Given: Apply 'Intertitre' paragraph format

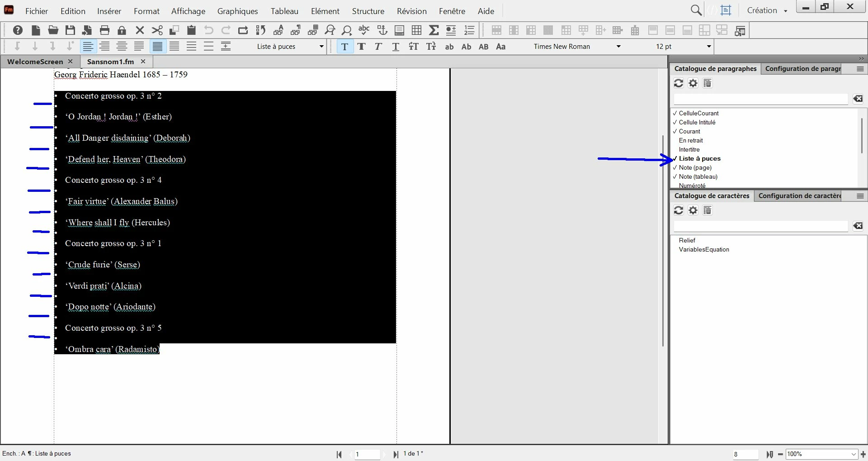Looking at the screenshot, I should pyautogui.click(x=689, y=149).
